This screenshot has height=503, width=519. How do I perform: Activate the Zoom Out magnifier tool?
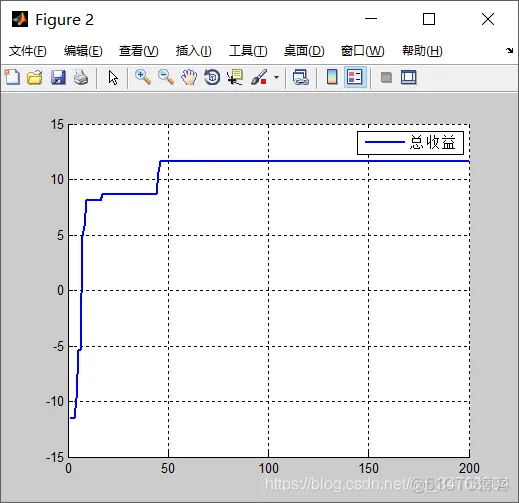[166, 77]
